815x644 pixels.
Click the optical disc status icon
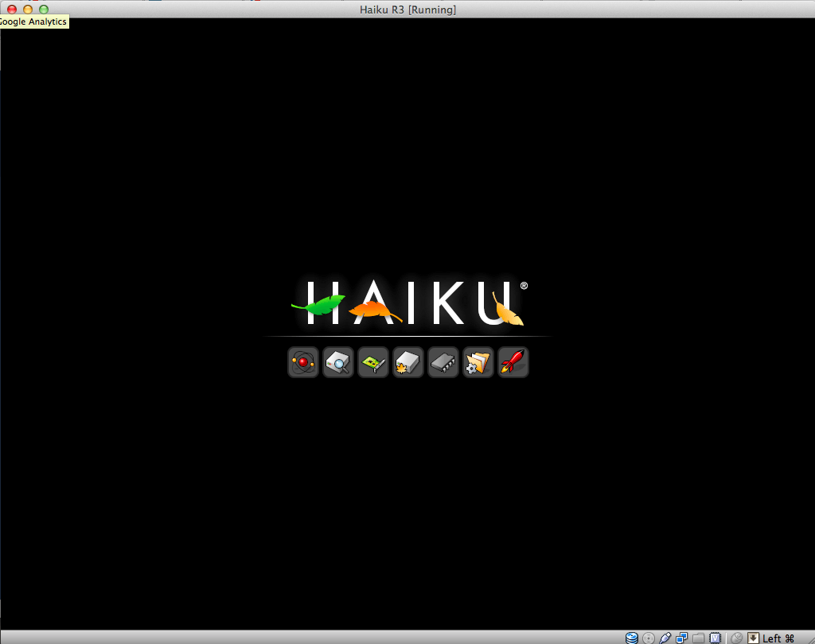coord(649,638)
